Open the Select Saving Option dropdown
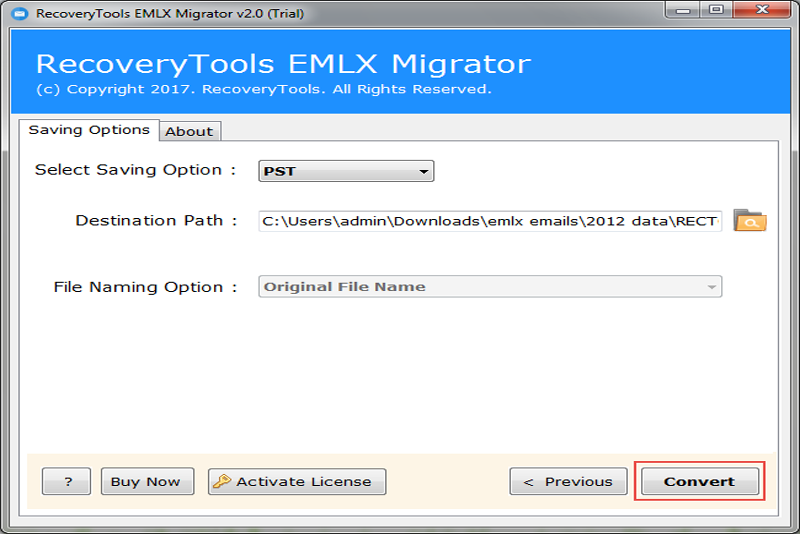This screenshot has height=534, width=800. click(346, 171)
